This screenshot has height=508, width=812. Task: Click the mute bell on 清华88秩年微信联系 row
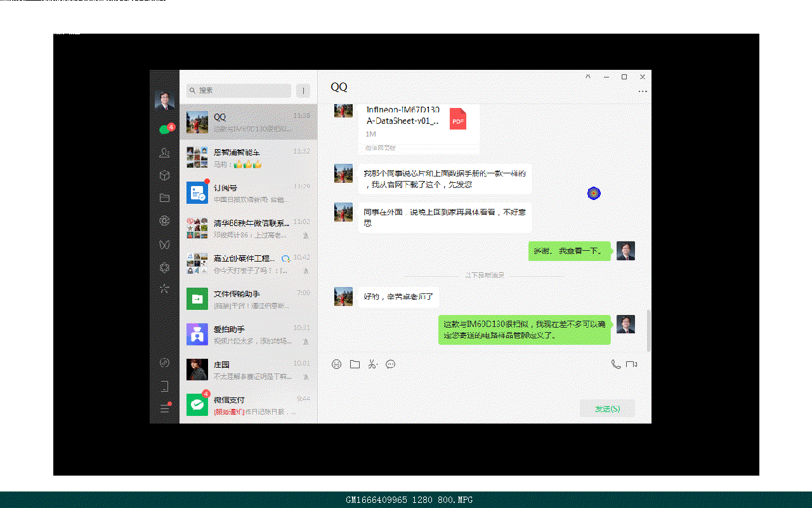(x=306, y=236)
